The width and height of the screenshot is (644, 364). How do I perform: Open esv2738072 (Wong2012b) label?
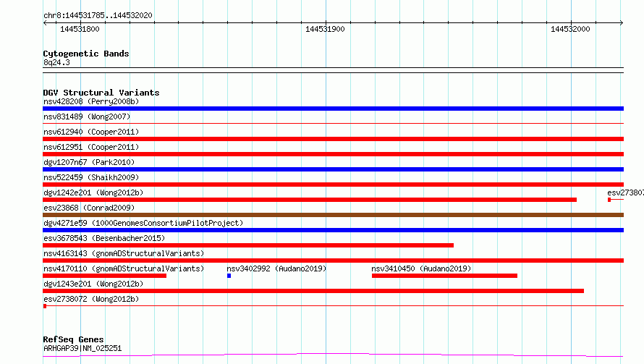coord(91,299)
